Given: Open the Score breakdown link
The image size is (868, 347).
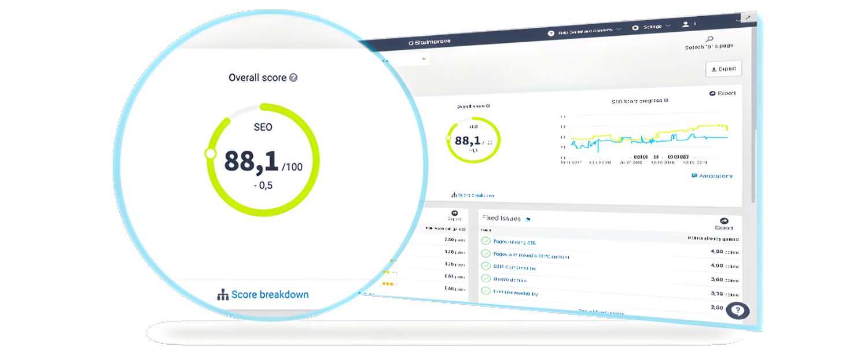Looking at the screenshot, I should pos(263,295).
